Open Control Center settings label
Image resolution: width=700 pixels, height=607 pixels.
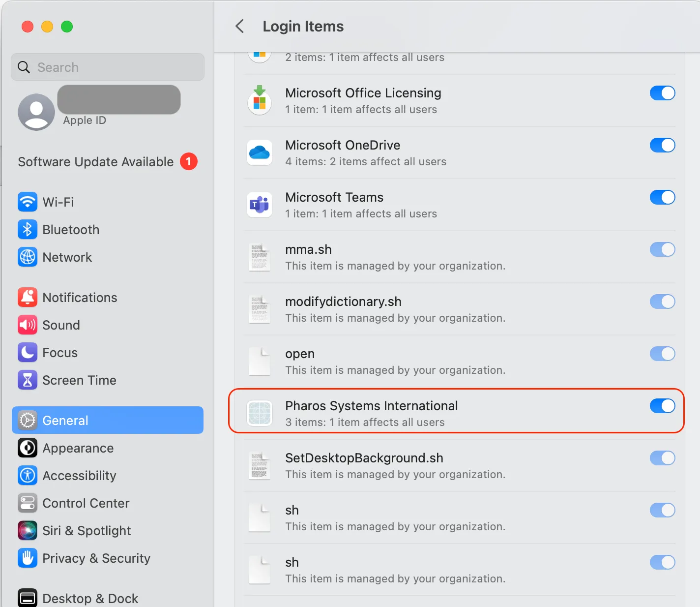(86, 503)
